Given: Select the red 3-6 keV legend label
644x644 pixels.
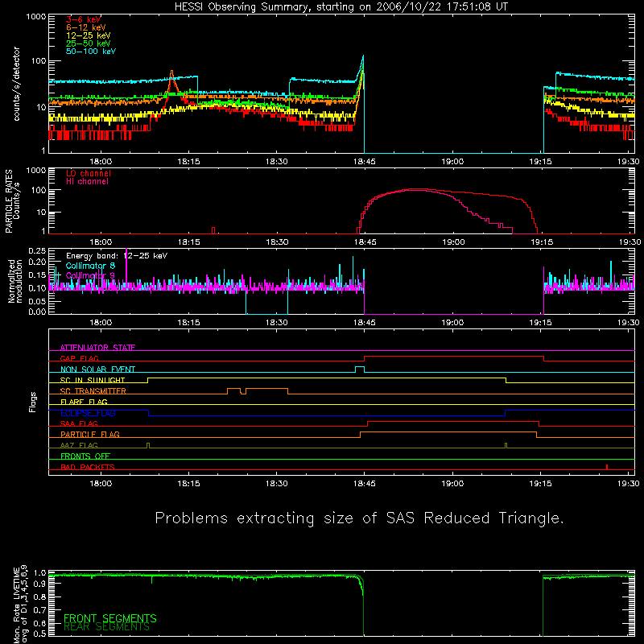Looking at the screenshot, I should 84,19.
